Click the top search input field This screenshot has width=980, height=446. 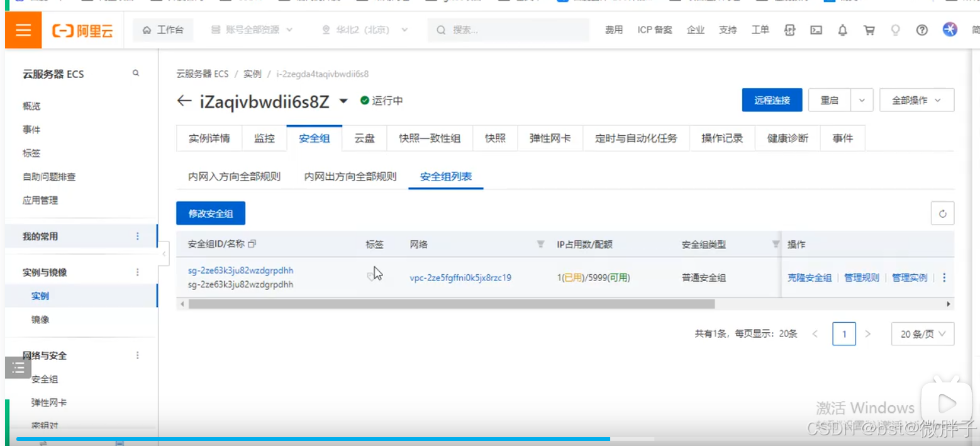point(508,30)
